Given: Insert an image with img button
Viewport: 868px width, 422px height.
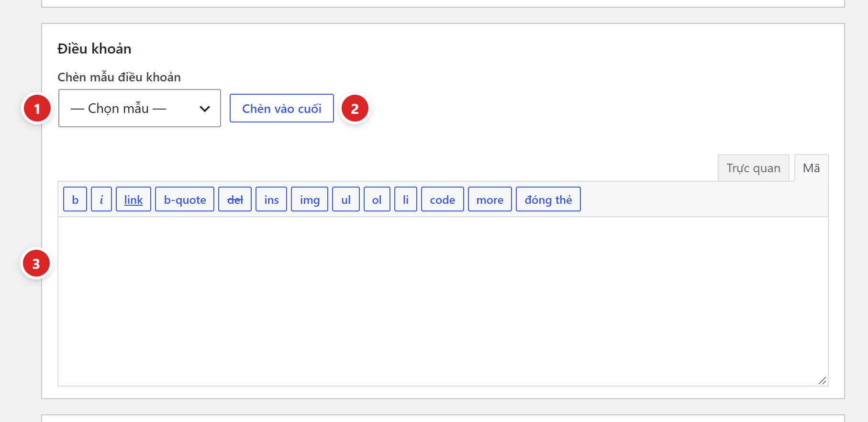Looking at the screenshot, I should click(x=310, y=199).
